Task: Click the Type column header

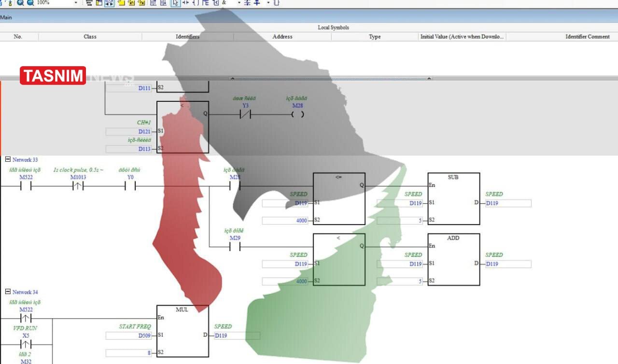Action: 375,37
